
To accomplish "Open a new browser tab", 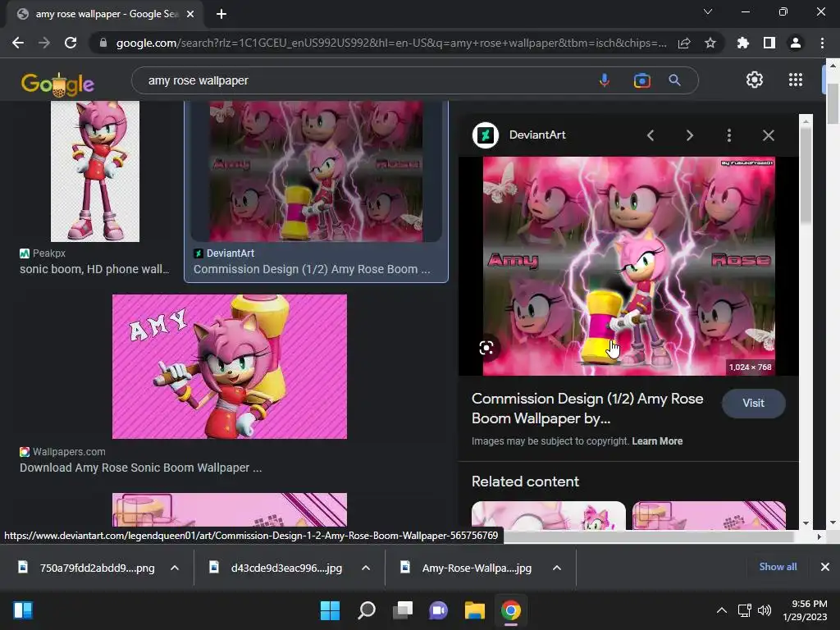I will coord(221,14).
